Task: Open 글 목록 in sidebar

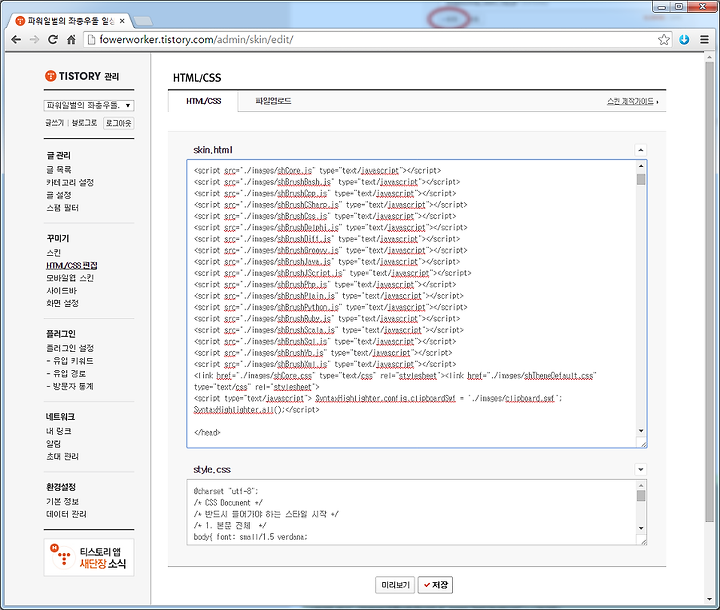Action: pos(59,169)
